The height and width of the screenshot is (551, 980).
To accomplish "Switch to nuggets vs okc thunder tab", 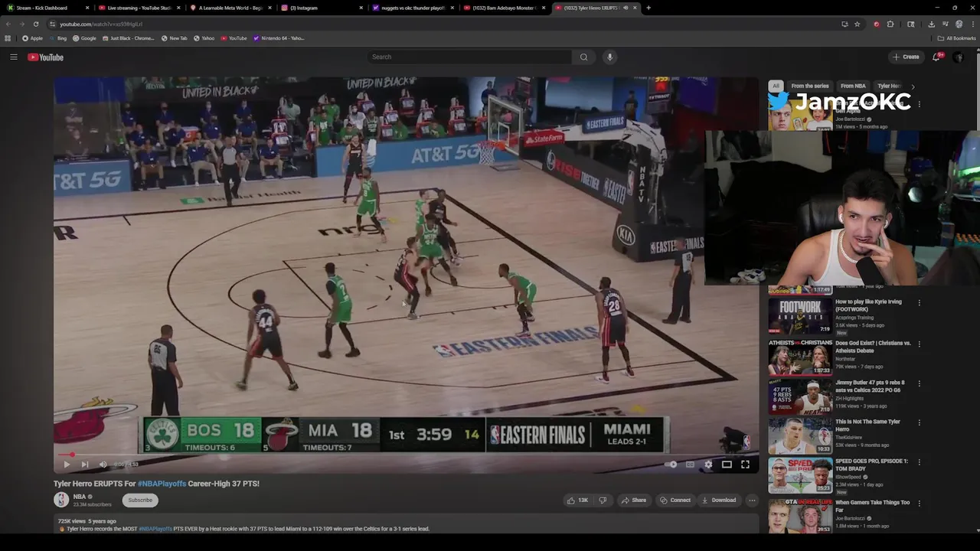I will 413,8.
